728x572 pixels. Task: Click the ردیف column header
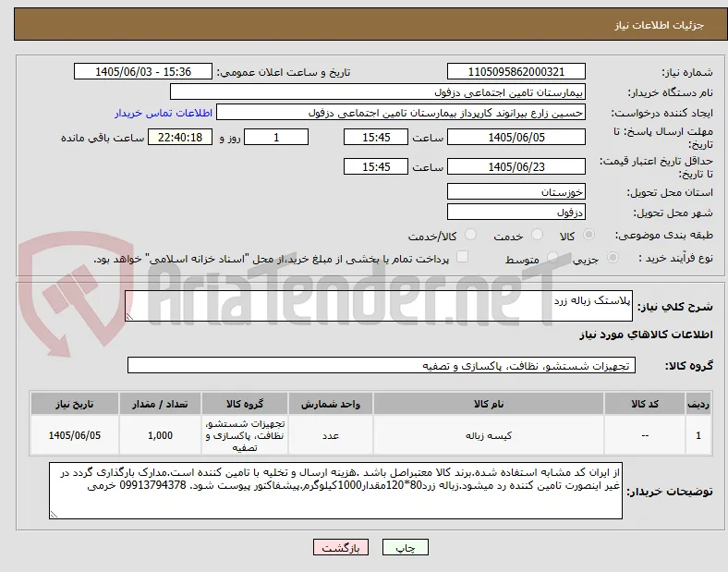[x=698, y=404]
